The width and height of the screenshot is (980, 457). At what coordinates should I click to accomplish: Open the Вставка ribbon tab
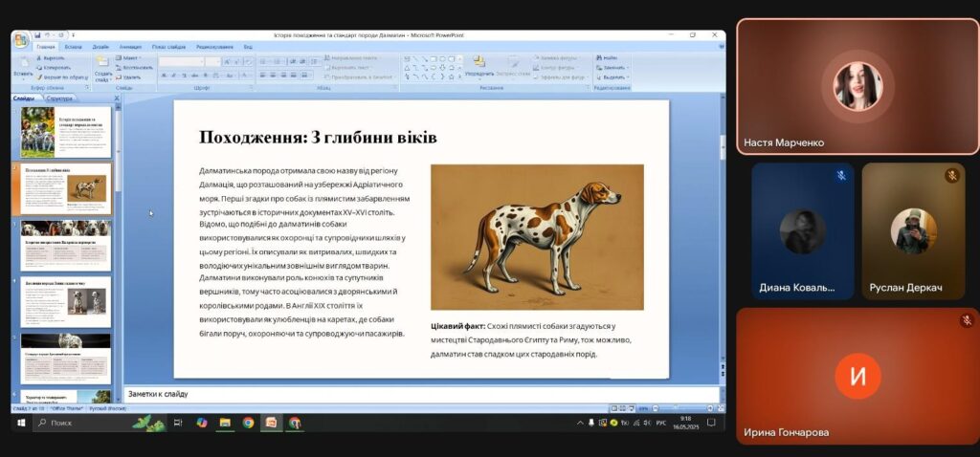[x=73, y=46]
